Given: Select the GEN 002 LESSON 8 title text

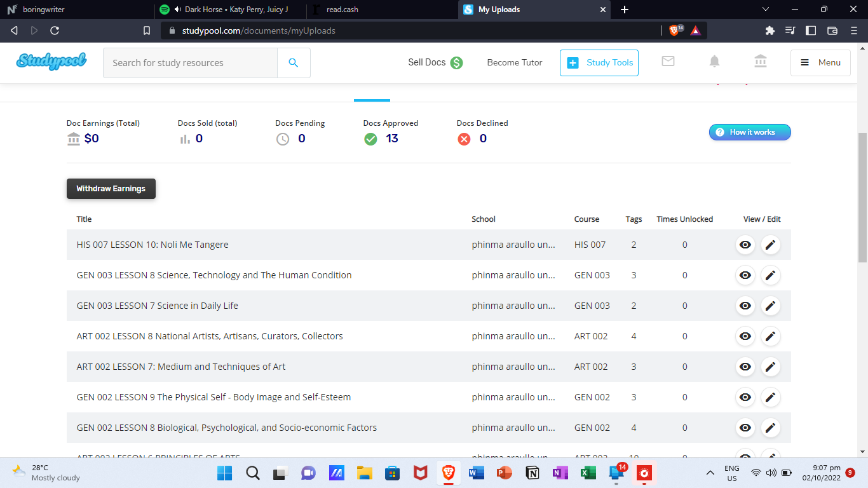Looking at the screenshot, I should coord(227,428).
